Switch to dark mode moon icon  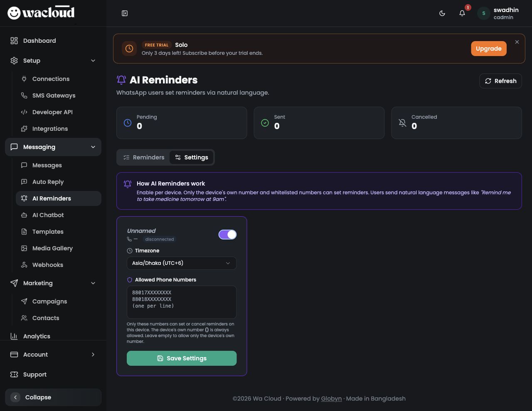pyautogui.click(x=442, y=13)
